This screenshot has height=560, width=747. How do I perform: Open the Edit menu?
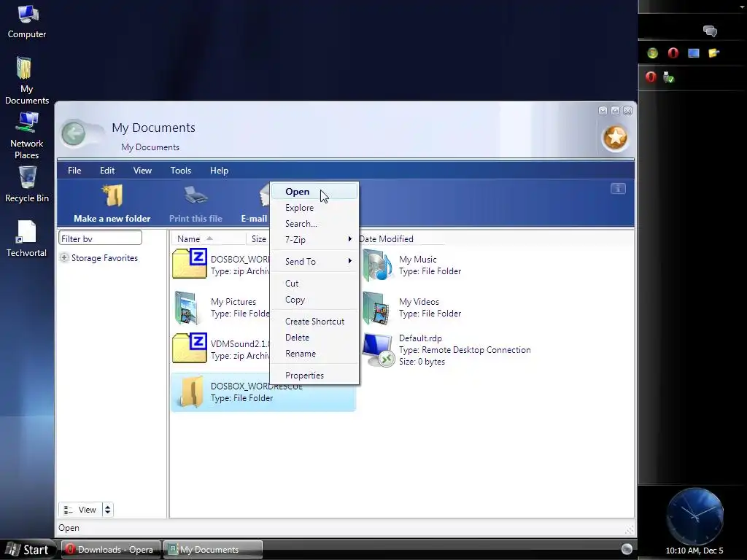click(107, 171)
